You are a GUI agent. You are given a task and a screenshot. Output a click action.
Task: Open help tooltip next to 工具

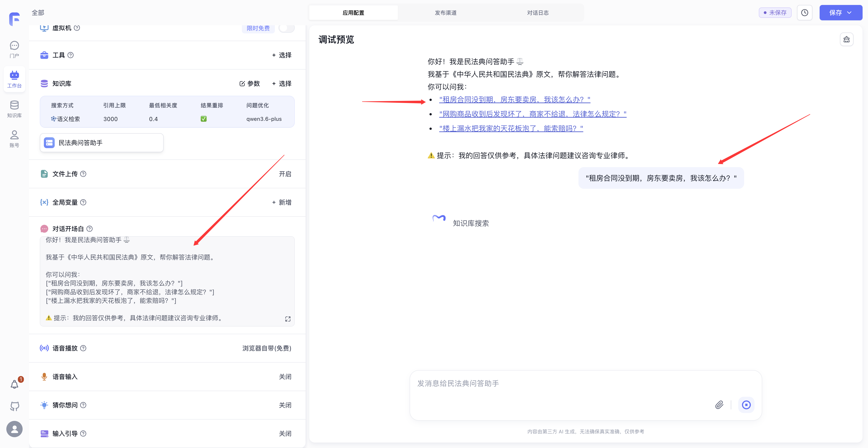[x=71, y=55]
